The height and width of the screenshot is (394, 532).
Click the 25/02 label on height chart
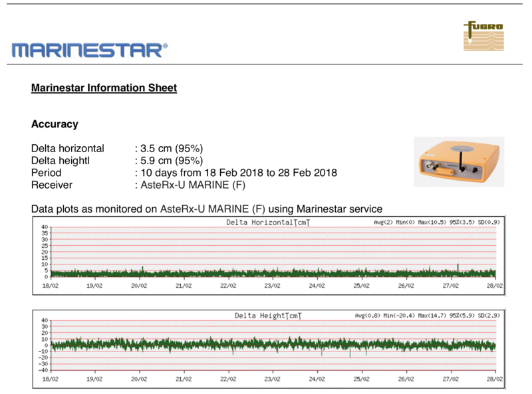pyautogui.click(x=361, y=379)
